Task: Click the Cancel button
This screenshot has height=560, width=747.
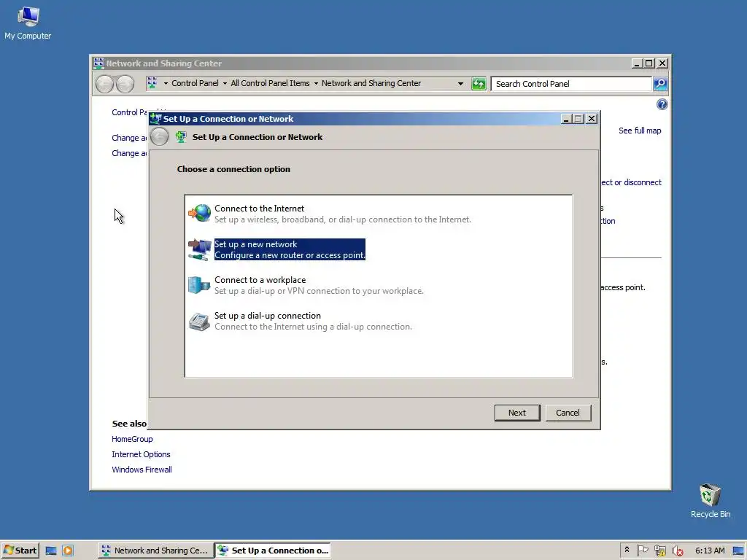Action: pyautogui.click(x=568, y=413)
